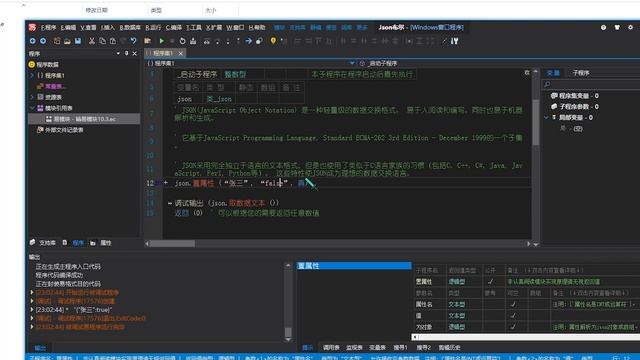This screenshot has height=360, width=640.
Task: Click the shirt skin icon in title bar
Action: coord(617,27)
